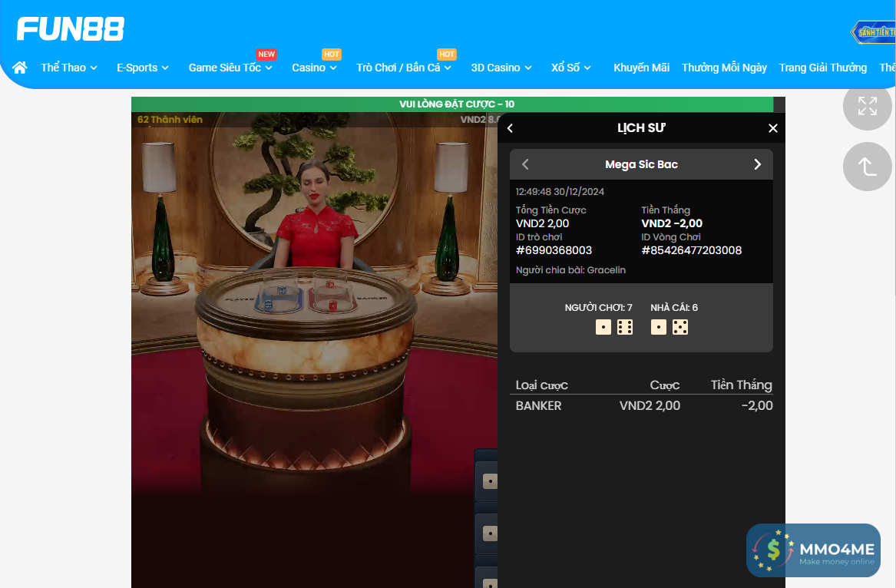
Task: Open the FUN88 logo link
Action: click(71, 29)
